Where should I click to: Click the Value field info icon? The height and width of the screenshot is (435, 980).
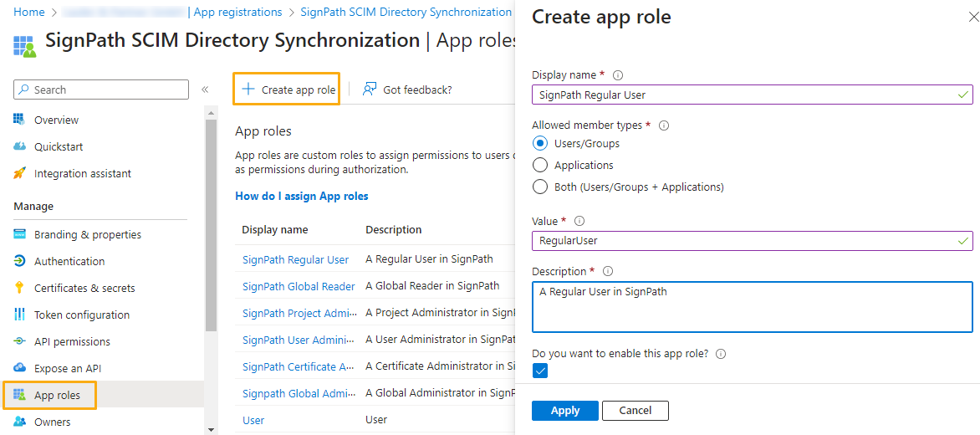579,221
